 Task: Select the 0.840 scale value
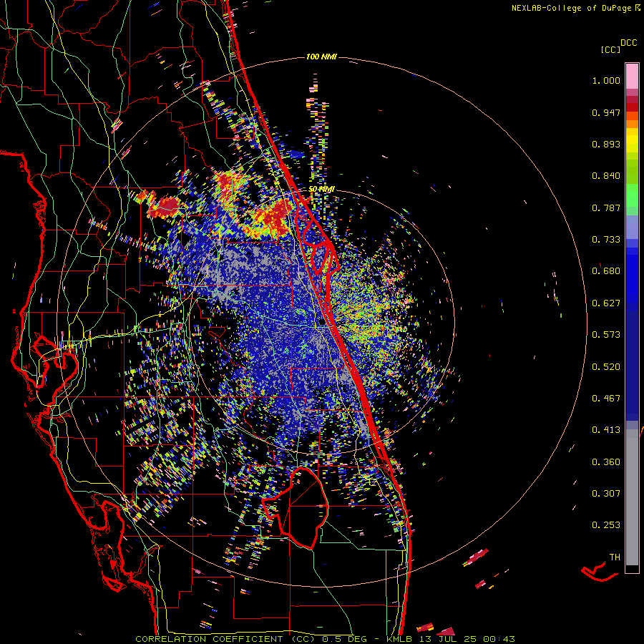[606, 176]
